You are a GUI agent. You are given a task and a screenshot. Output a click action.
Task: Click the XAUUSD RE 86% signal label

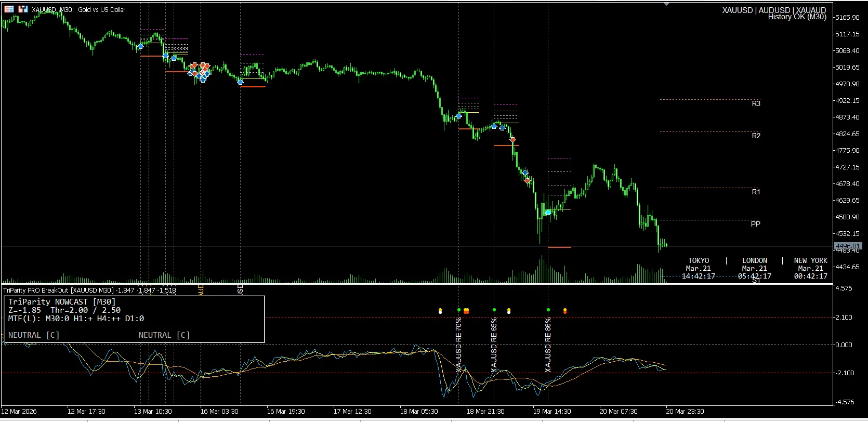[548, 345]
